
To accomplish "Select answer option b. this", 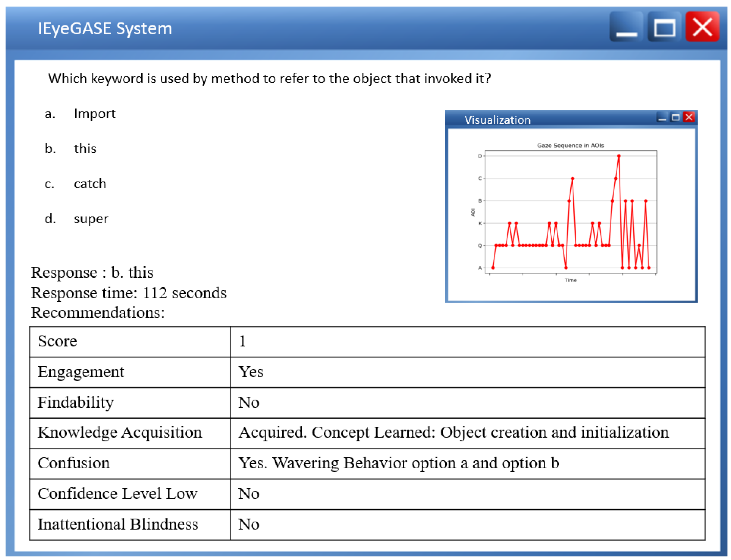I will tap(85, 149).
